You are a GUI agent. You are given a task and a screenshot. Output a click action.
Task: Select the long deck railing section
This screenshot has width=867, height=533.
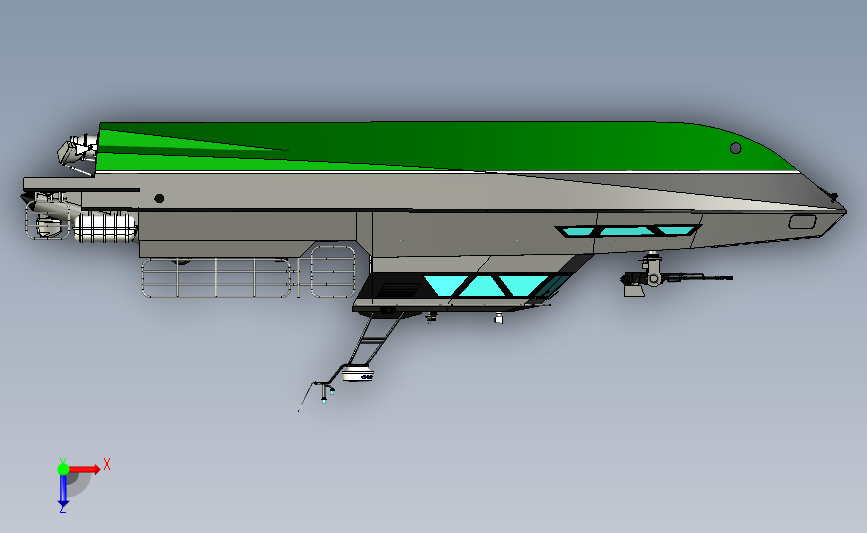tap(216, 278)
